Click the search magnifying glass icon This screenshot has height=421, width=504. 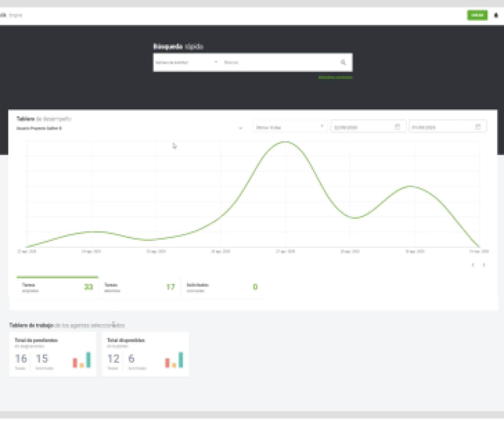coord(343,62)
